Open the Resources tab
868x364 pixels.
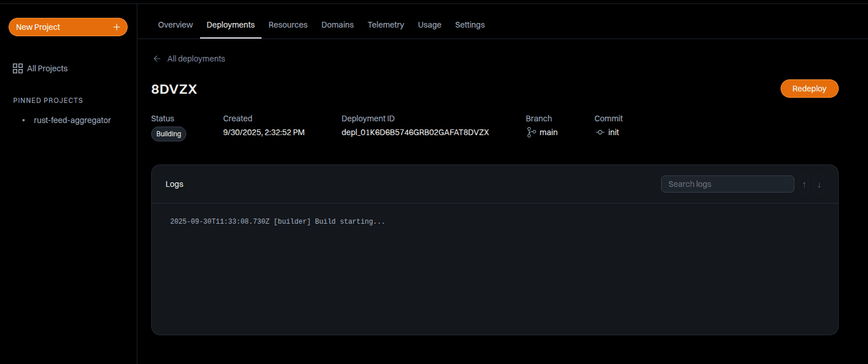[288, 25]
